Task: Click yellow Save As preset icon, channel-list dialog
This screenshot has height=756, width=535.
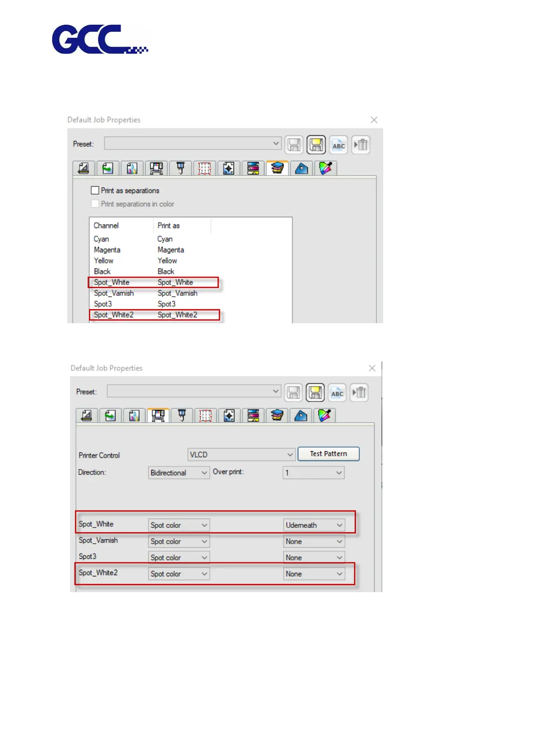Action: click(316, 145)
